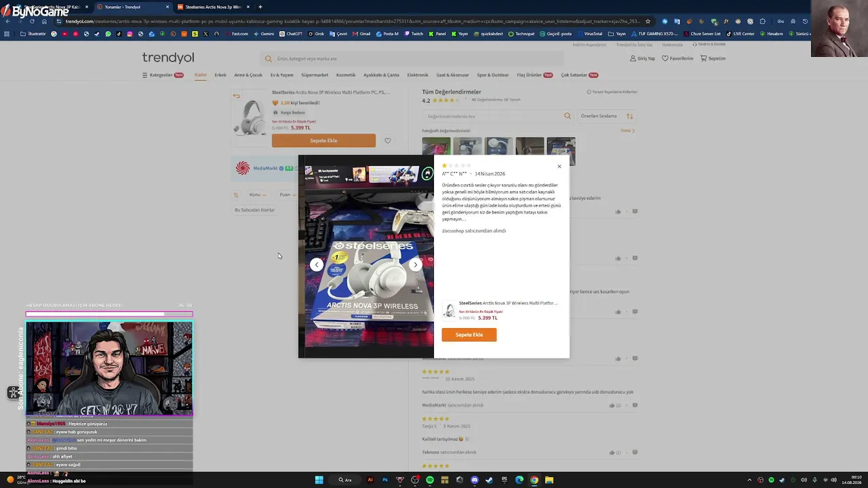868x488 pixels.
Task: Open Favorilerim page
Action: tap(677, 58)
